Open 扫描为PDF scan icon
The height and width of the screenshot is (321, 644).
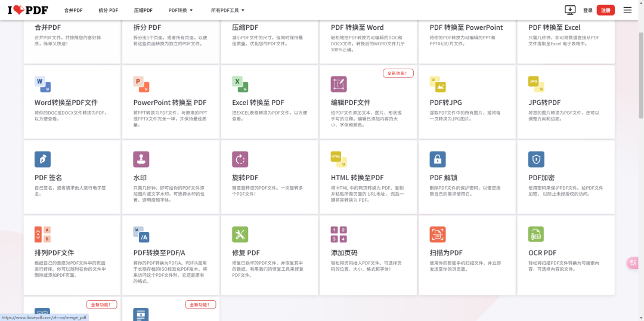pyautogui.click(x=438, y=234)
